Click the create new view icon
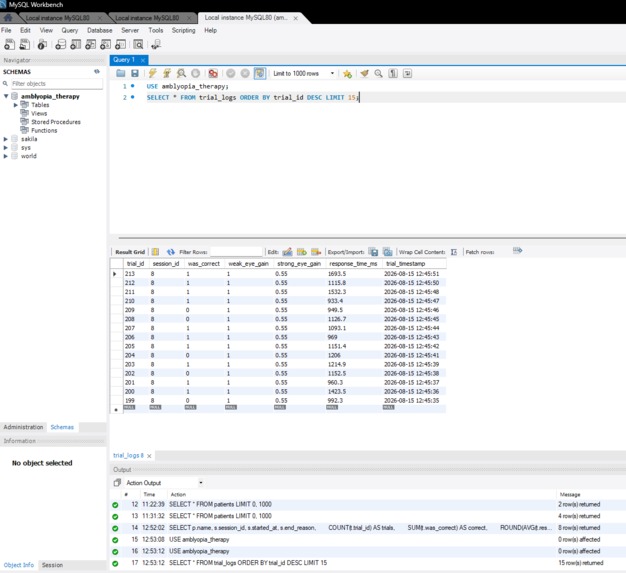Image resolution: width=626 pixels, height=573 pixels. pos(91,45)
